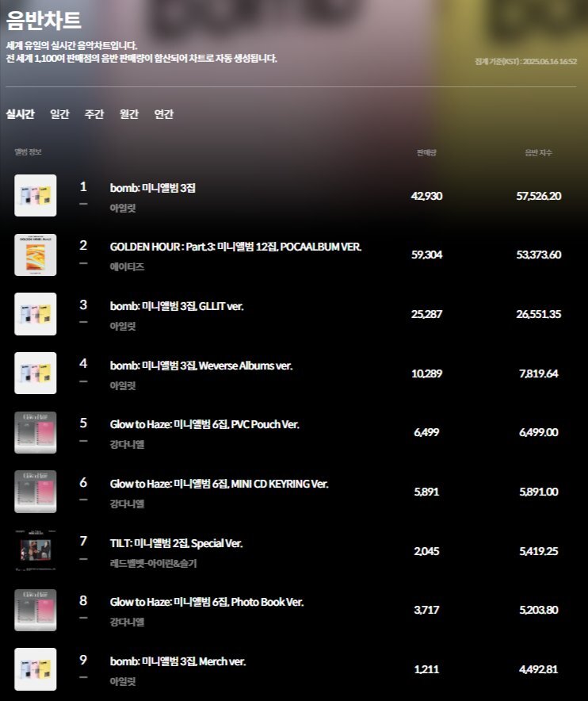Click 'TILT: 미니앨범 2집, Special Ver.' title
Screen dimensions: 588x701
click(x=177, y=543)
